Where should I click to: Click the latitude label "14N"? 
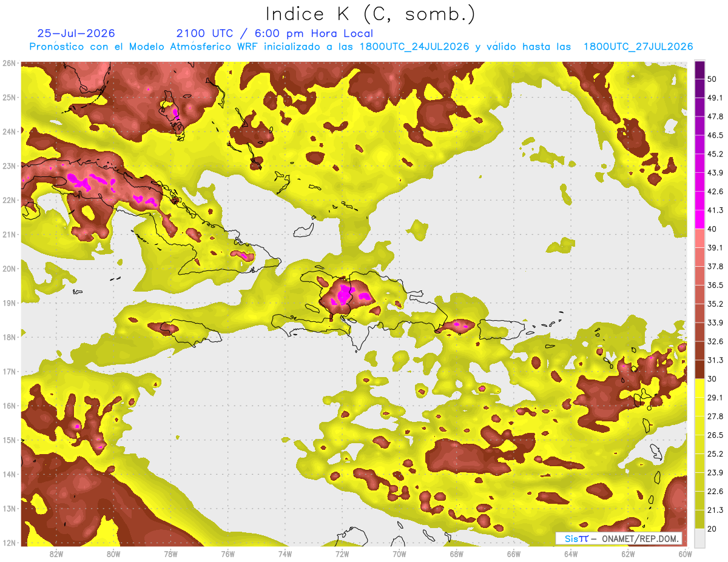pyautogui.click(x=9, y=474)
